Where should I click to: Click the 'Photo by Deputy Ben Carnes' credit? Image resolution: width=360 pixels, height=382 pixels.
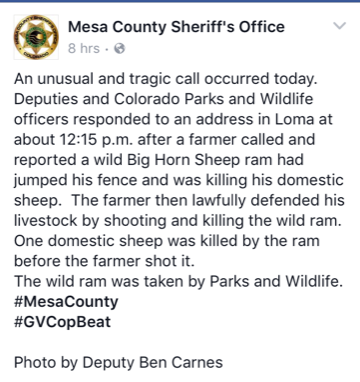click(x=118, y=363)
